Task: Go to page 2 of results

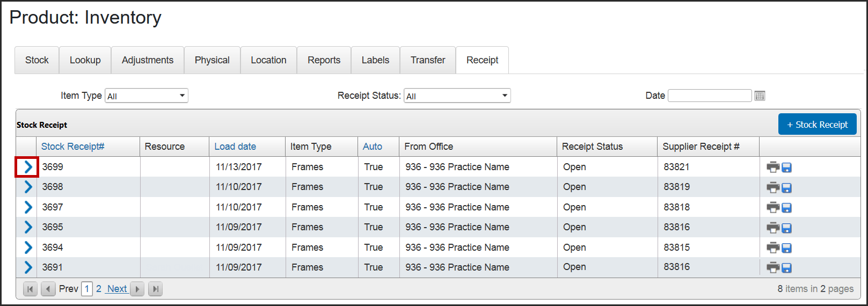Action: tap(99, 289)
